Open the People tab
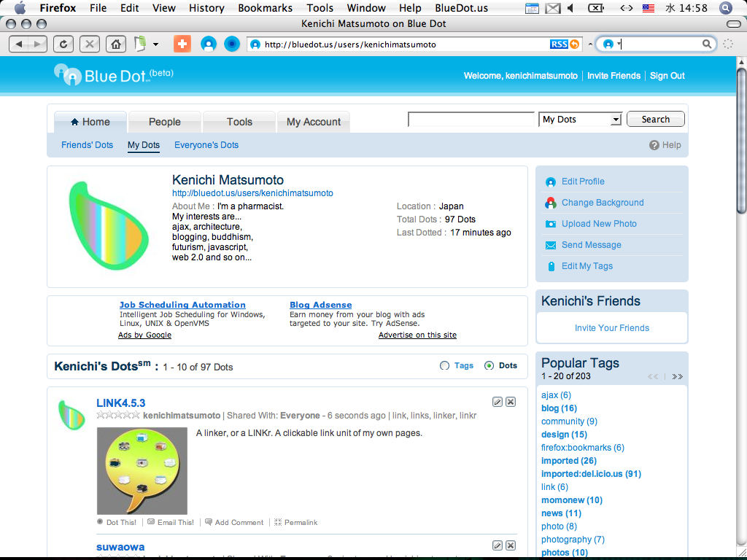 (165, 122)
